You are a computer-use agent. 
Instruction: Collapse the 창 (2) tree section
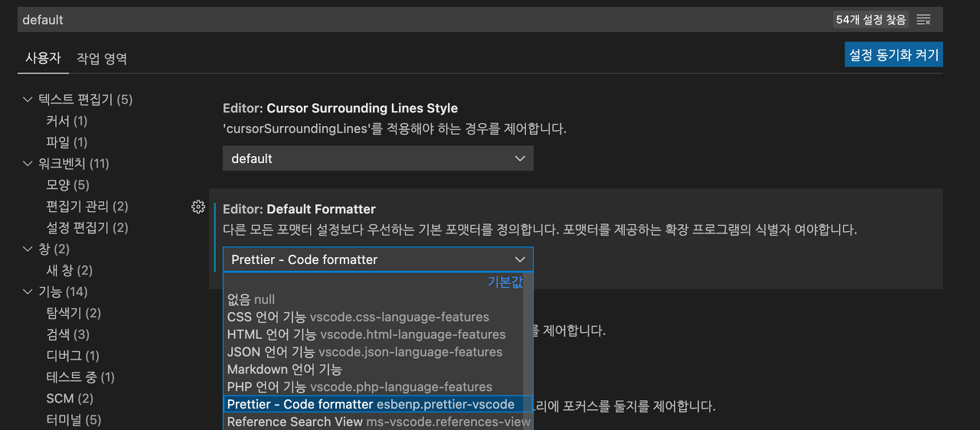pyautogui.click(x=28, y=249)
